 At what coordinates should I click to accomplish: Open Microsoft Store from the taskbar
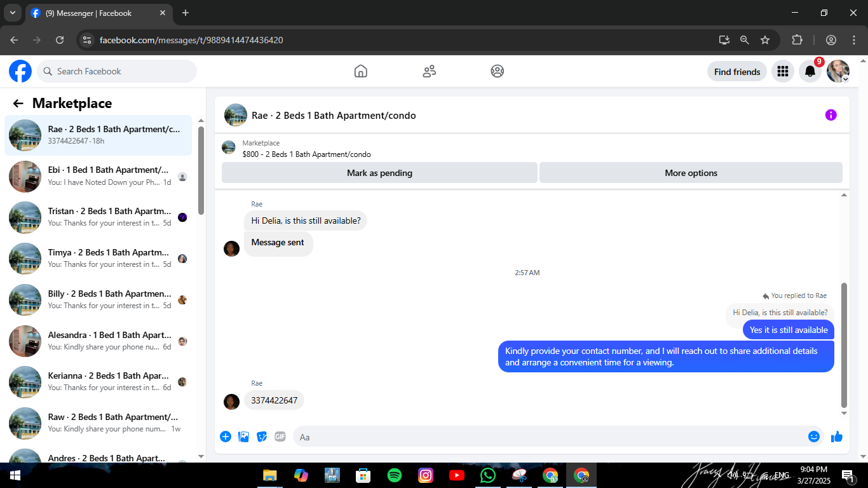point(363,475)
